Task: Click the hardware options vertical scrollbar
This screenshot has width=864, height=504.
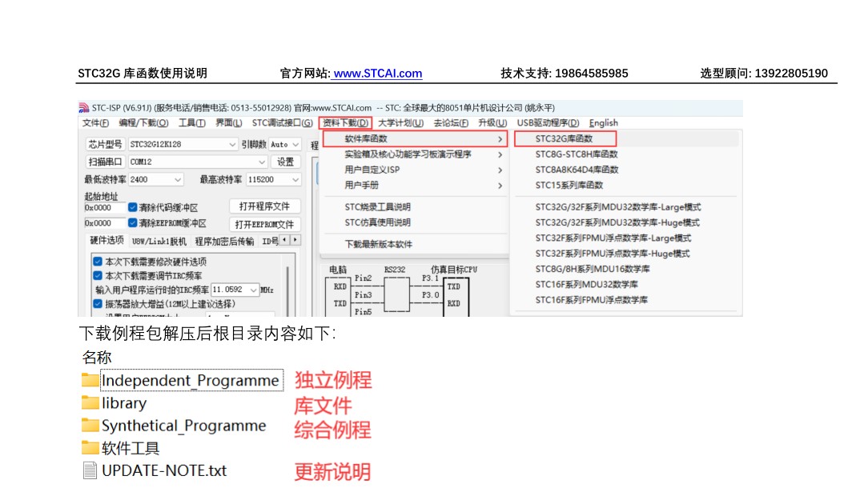Action: click(287, 290)
